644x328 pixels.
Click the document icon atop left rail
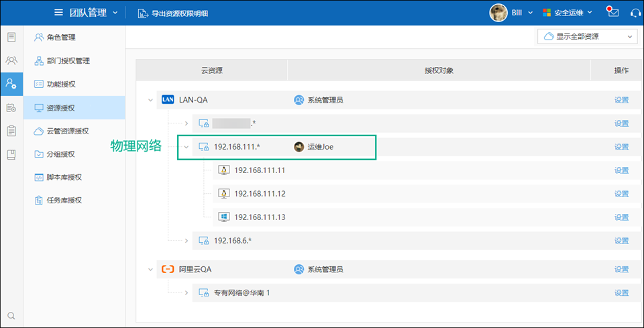[11, 37]
